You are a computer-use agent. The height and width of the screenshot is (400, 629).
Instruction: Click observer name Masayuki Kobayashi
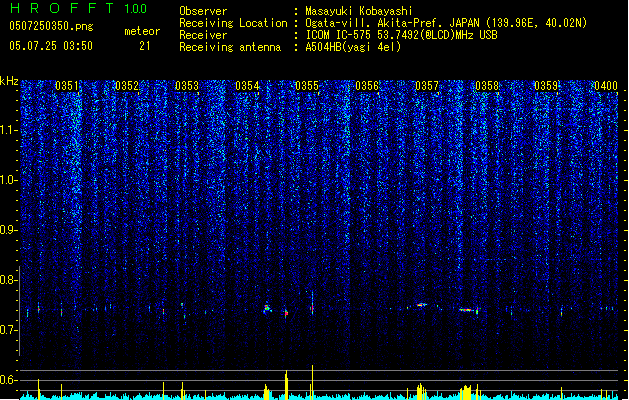coord(359,11)
